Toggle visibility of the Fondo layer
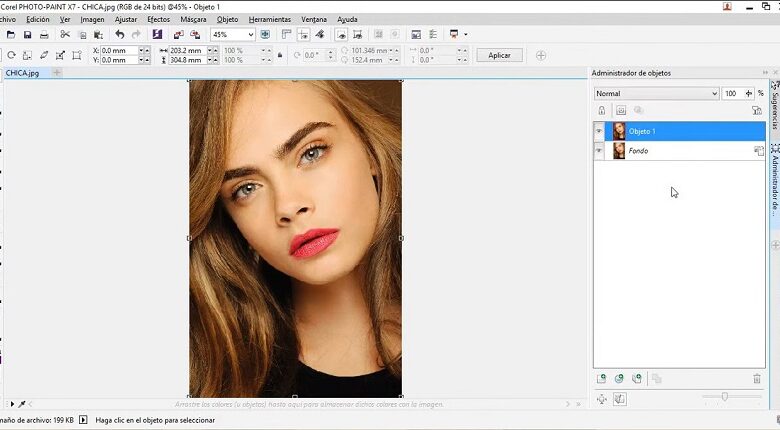Screen dimensions: 780x430 (x=600, y=151)
